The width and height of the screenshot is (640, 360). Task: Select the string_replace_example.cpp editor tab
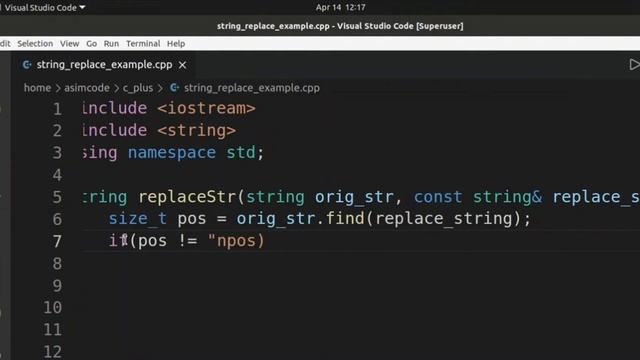coord(104,65)
